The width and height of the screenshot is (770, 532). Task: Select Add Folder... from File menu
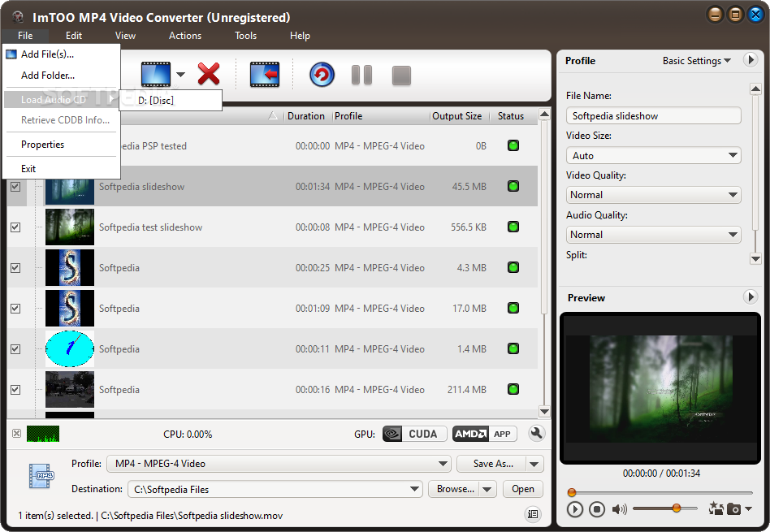pyautogui.click(x=62, y=76)
